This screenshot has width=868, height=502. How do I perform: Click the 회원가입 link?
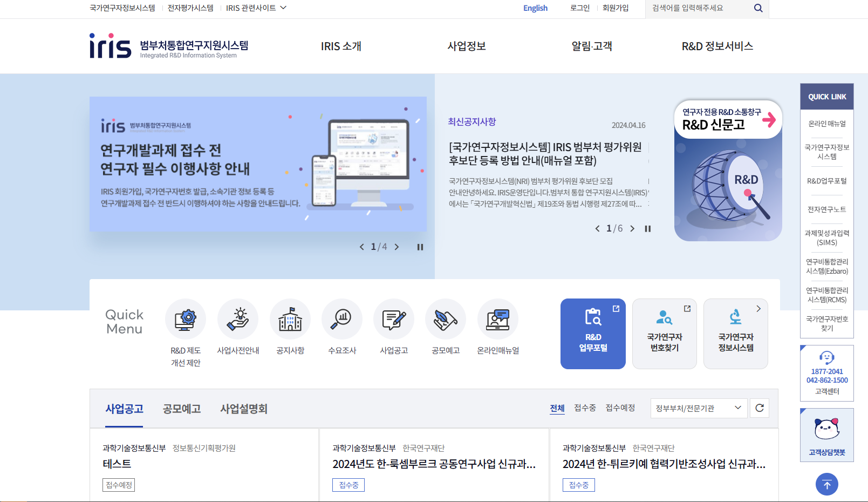click(x=616, y=8)
